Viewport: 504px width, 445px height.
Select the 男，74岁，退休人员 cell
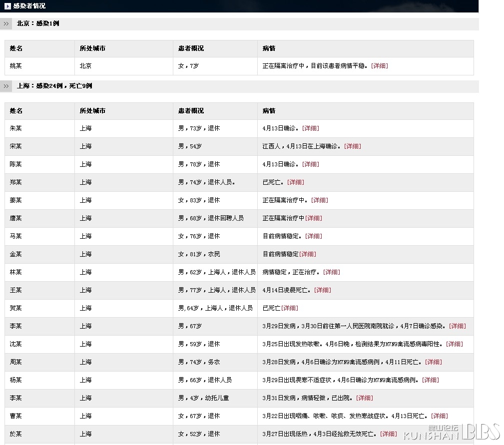click(x=215, y=182)
